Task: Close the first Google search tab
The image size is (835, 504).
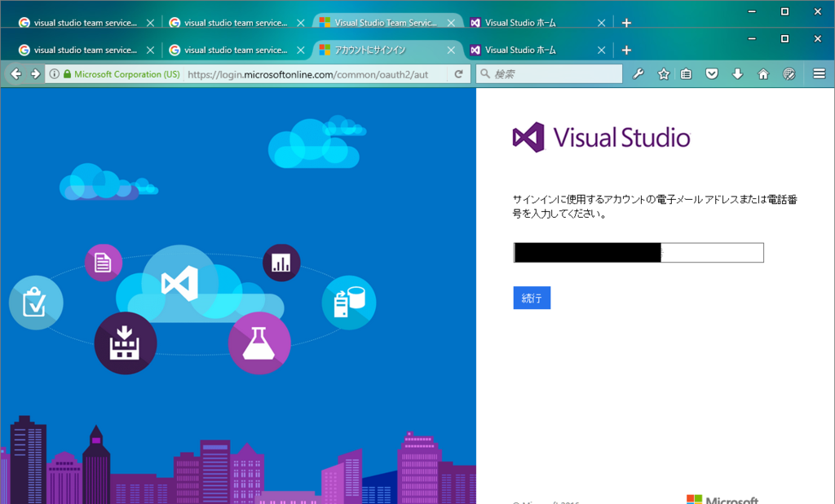Action: [x=150, y=50]
